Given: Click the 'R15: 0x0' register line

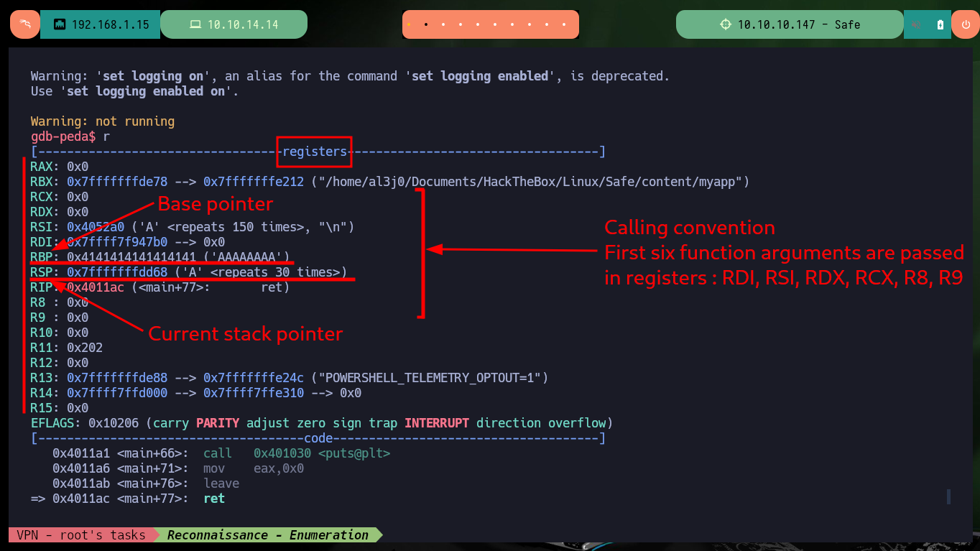Looking at the screenshot, I should pyautogui.click(x=60, y=408).
